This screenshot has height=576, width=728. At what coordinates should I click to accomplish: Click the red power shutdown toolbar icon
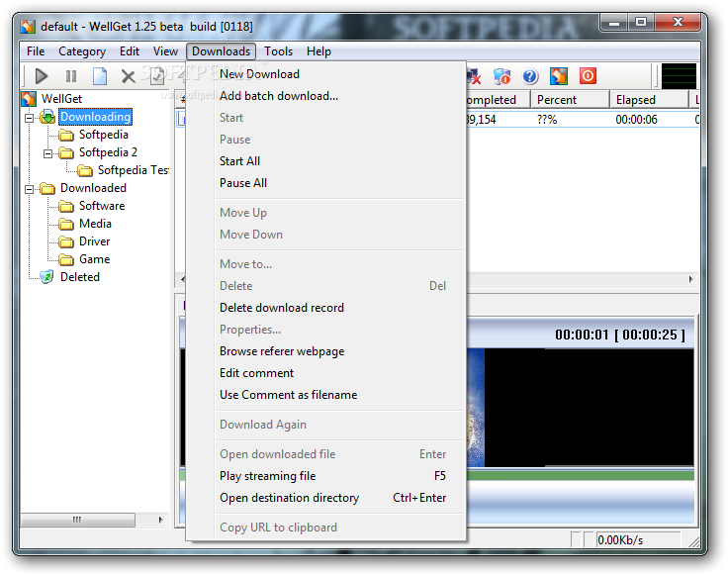(588, 76)
